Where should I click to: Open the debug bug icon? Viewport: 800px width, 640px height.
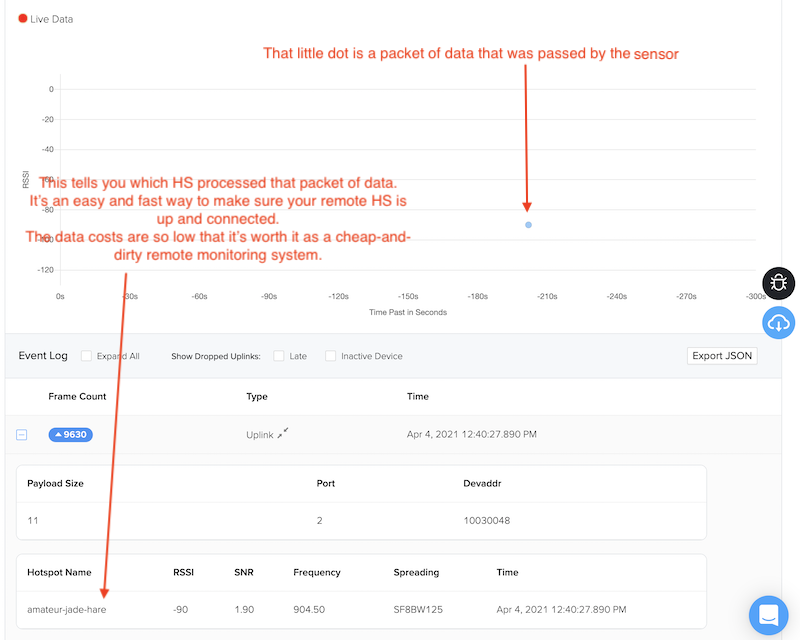coord(779,283)
